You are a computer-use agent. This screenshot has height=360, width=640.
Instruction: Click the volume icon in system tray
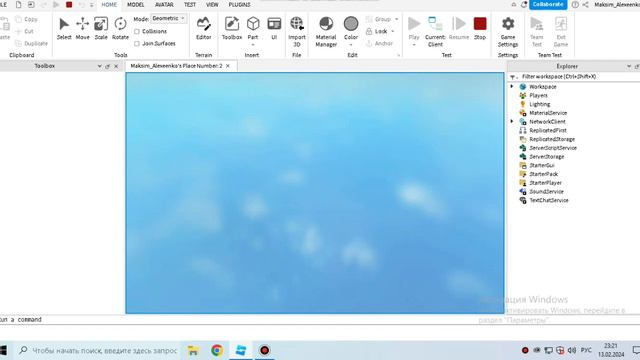click(x=572, y=350)
